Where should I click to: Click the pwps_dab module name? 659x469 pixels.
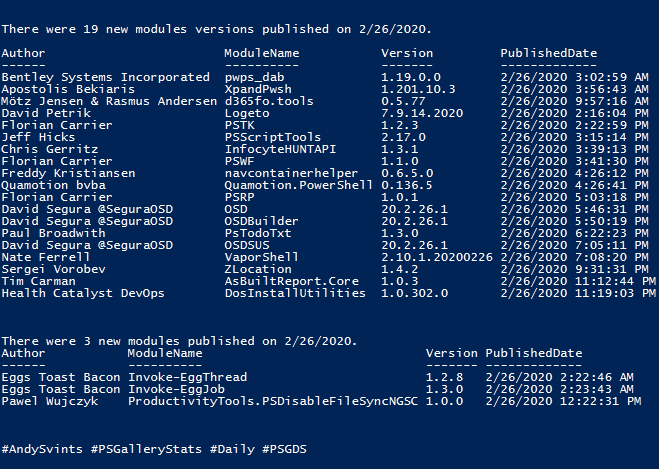pyautogui.click(x=254, y=77)
